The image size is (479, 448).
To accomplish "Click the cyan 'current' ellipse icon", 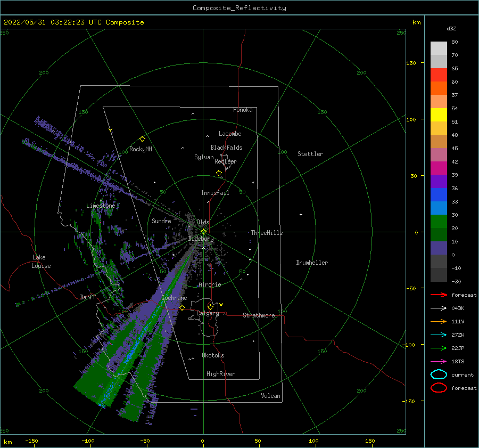I will (x=439, y=374).
